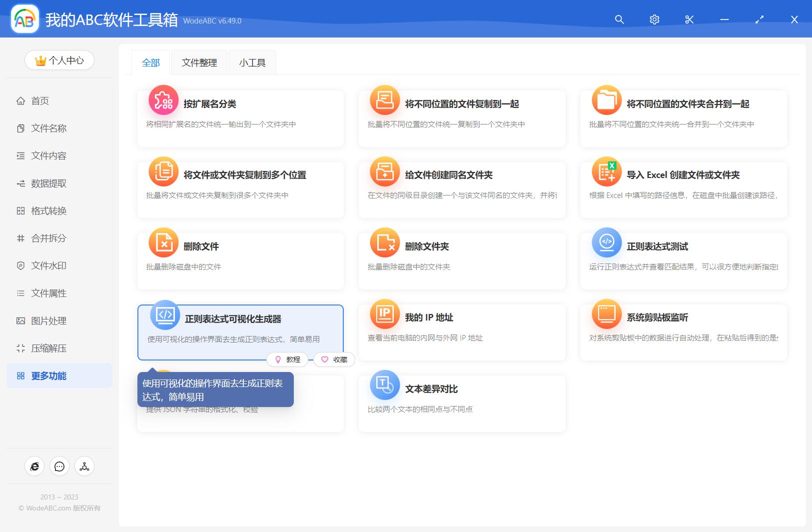Click the 教程 tutorial button
812x532 pixels.
click(288, 359)
